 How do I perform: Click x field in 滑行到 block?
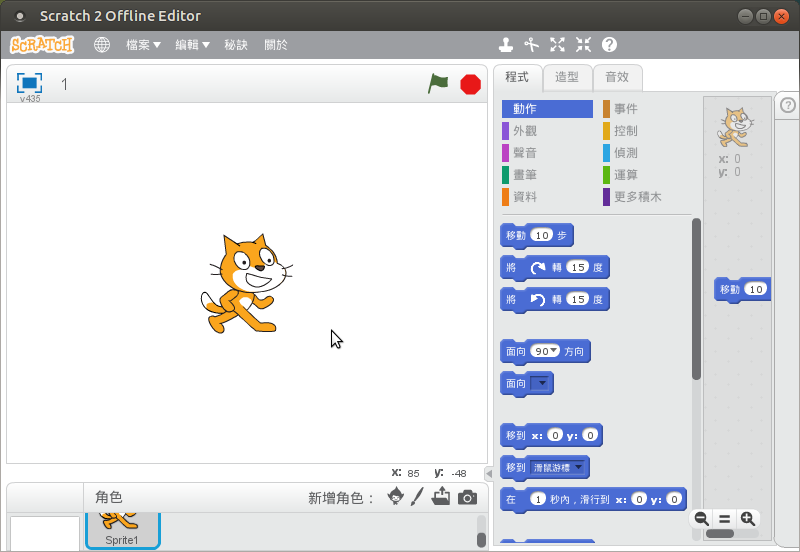[x=638, y=499]
